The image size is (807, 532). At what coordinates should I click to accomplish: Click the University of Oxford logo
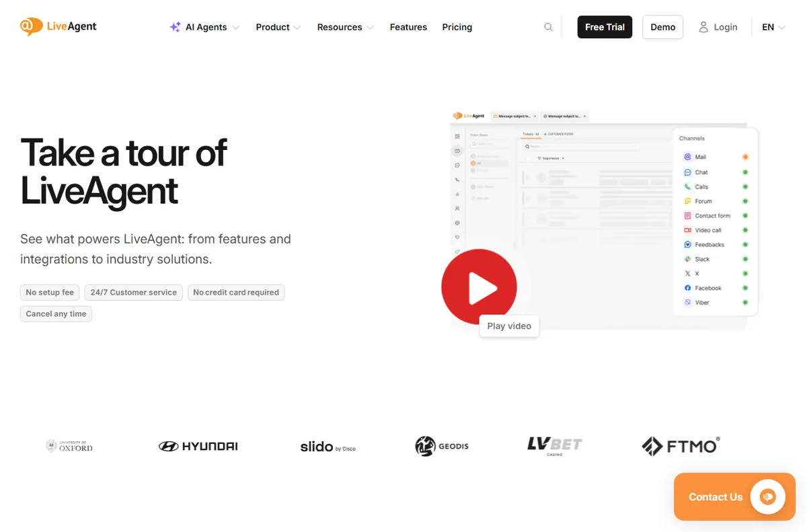tap(69, 446)
